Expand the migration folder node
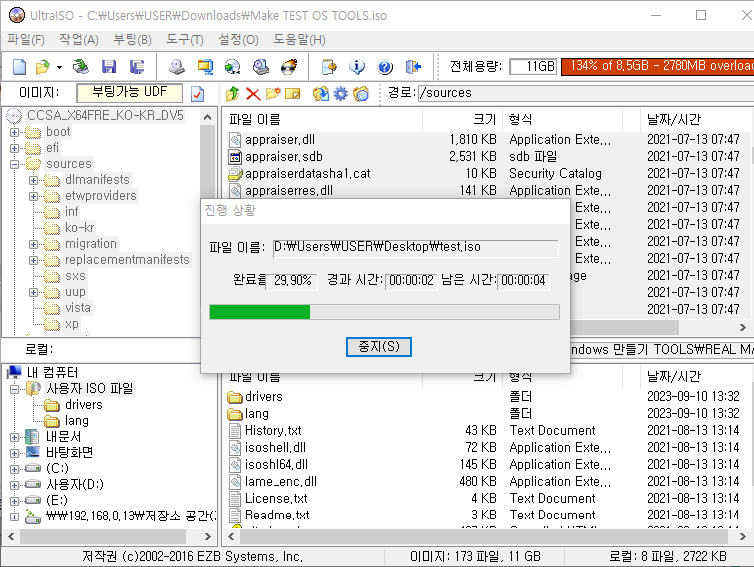 tap(33, 244)
